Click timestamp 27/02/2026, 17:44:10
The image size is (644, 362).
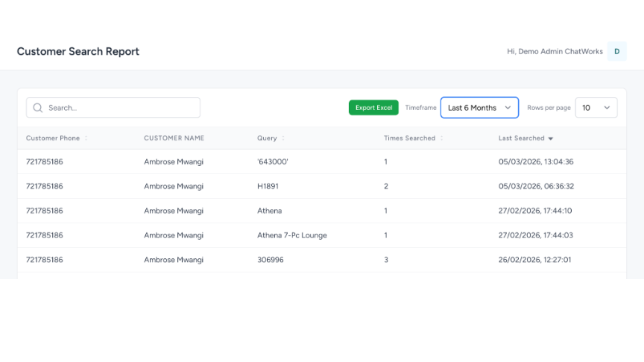point(535,210)
